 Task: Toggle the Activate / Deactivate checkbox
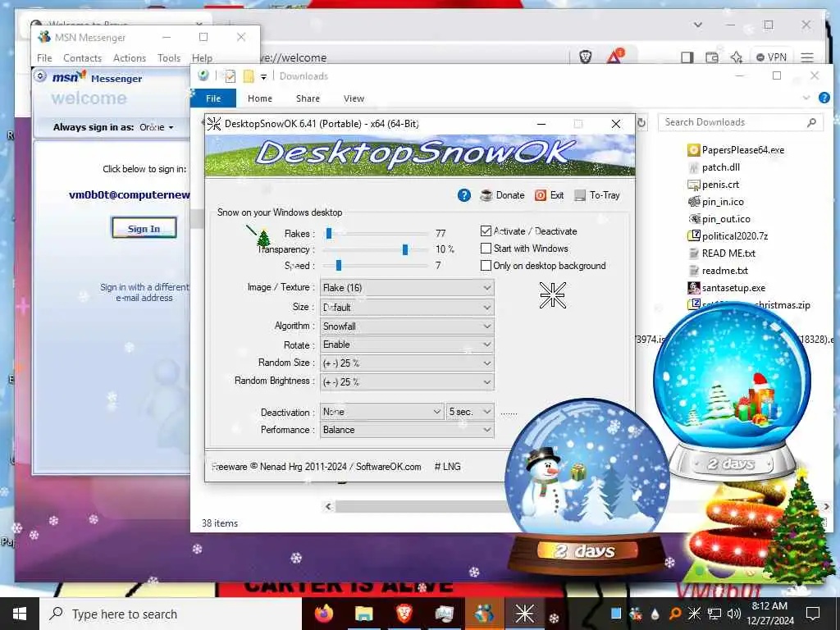pyautogui.click(x=486, y=231)
